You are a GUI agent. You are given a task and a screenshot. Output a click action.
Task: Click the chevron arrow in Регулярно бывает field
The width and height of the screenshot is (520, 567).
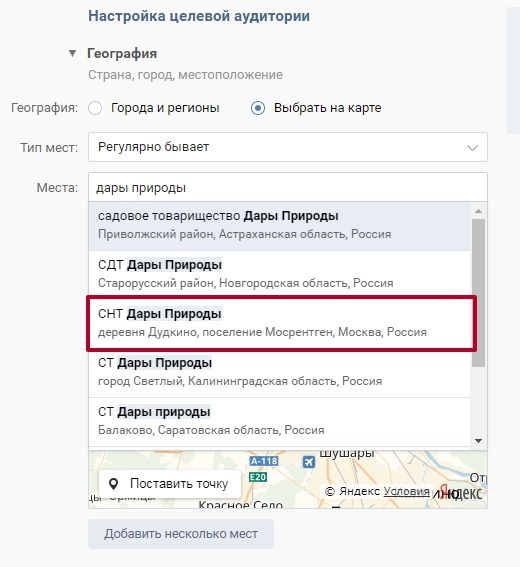[x=472, y=148]
